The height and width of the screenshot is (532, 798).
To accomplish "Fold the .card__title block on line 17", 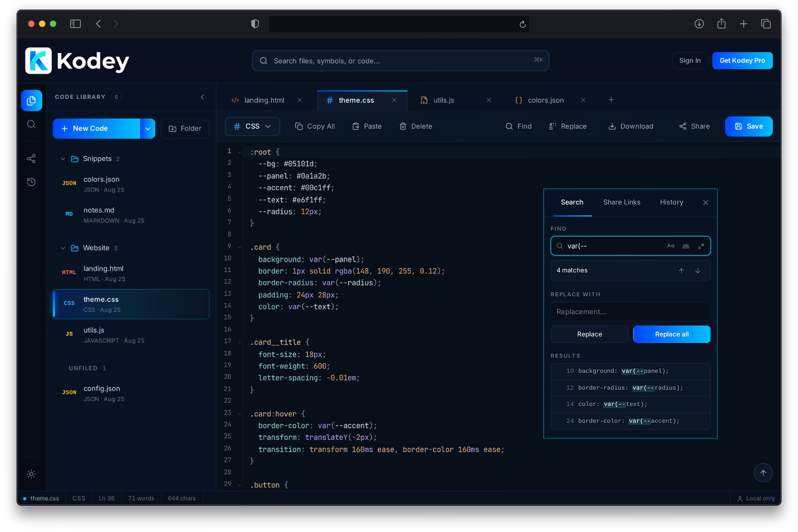I will pyautogui.click(x=240, y=342).
